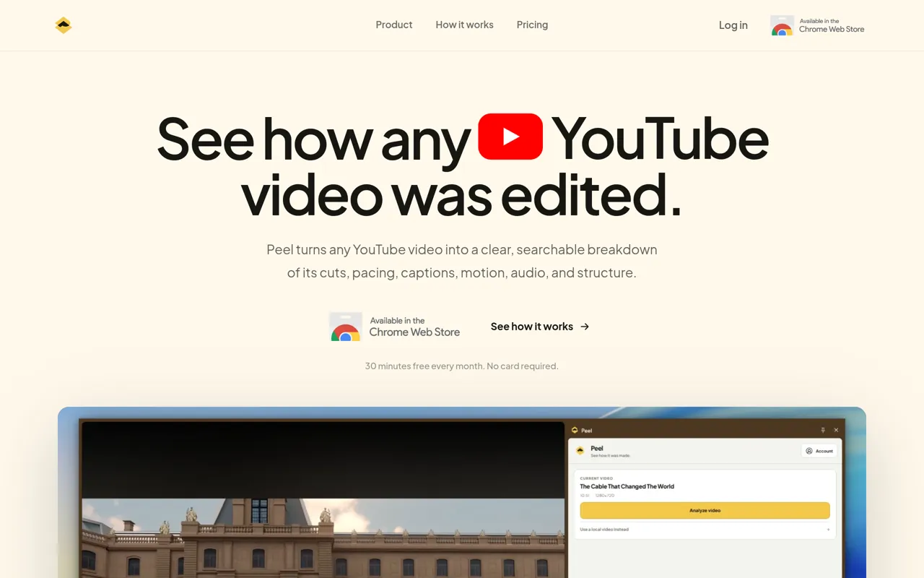Follow the See how it works link

(540, 327)
